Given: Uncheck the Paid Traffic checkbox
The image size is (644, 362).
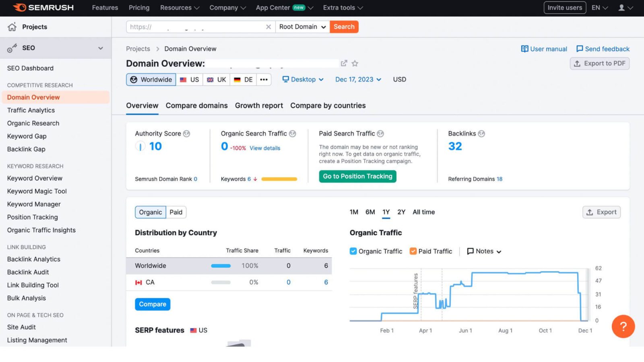Looking at the screenshot, I should tap(413, 251).
